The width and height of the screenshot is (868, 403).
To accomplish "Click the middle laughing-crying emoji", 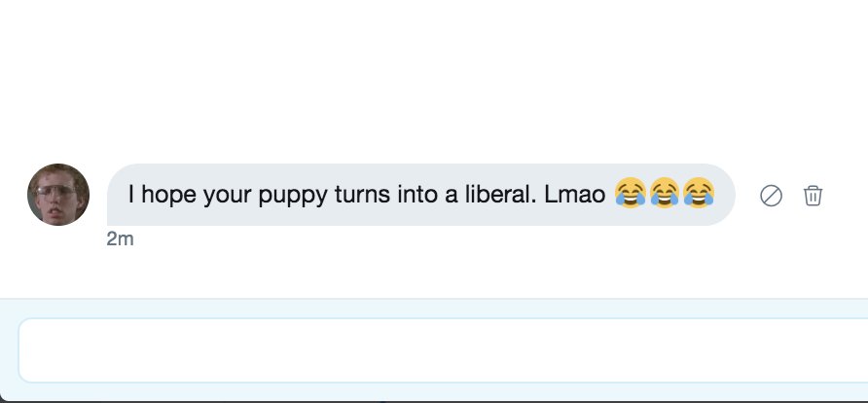I will click(665, 193).
